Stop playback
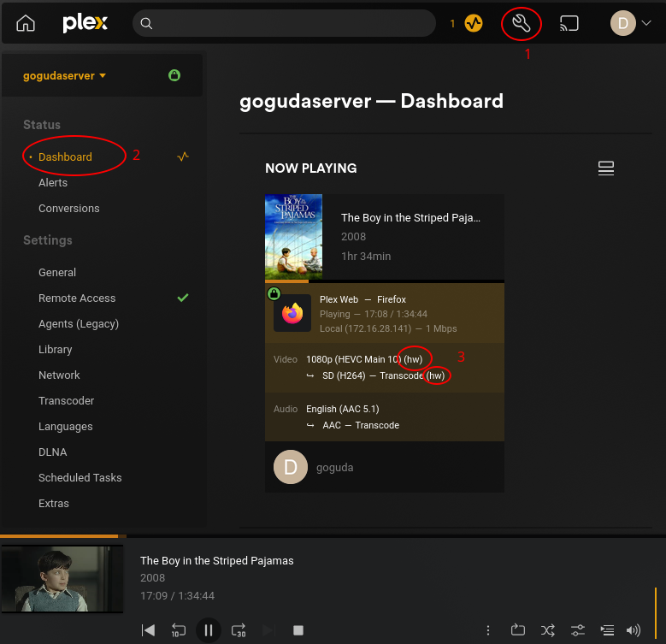Screen dimensions: 666x644 coord(298,630)
